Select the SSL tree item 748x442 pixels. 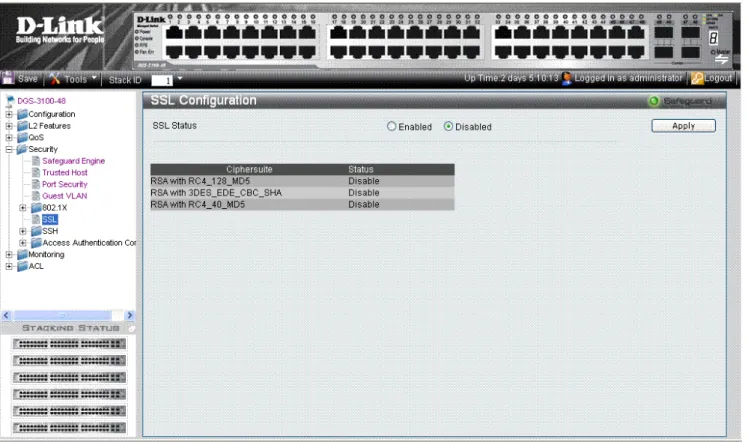pyautogui.click(x=50, y=220)
